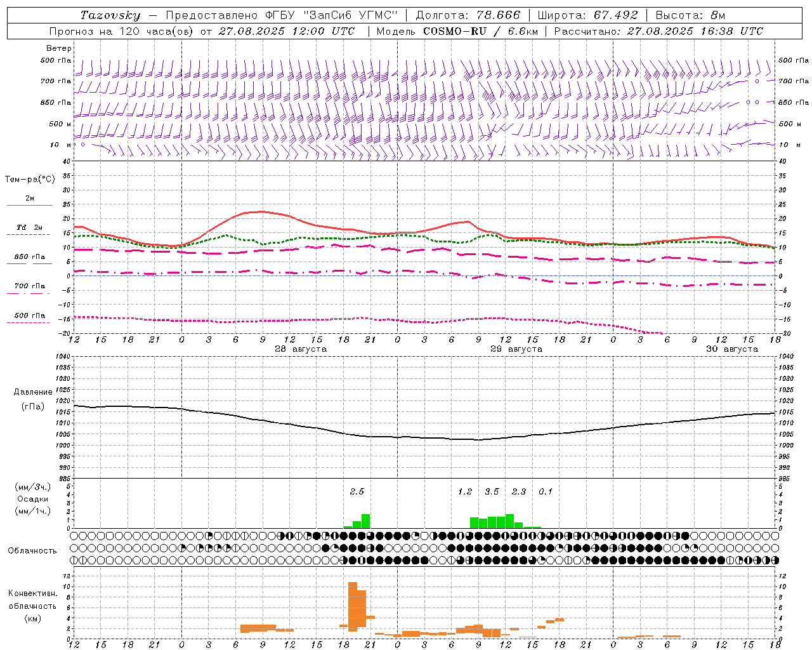Click the (мм/3ч.) precipitation unit label

click(x=33, y=487)
